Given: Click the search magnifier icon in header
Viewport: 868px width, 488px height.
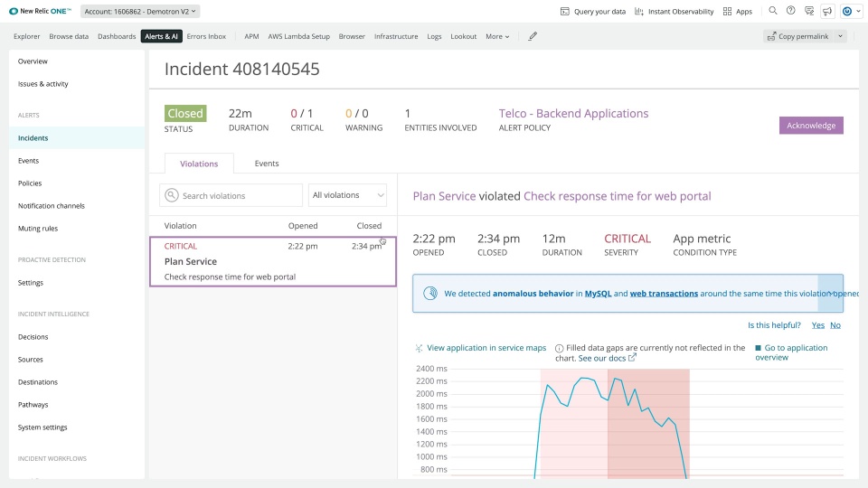Looking at the screenshot, I should [773, 11].
